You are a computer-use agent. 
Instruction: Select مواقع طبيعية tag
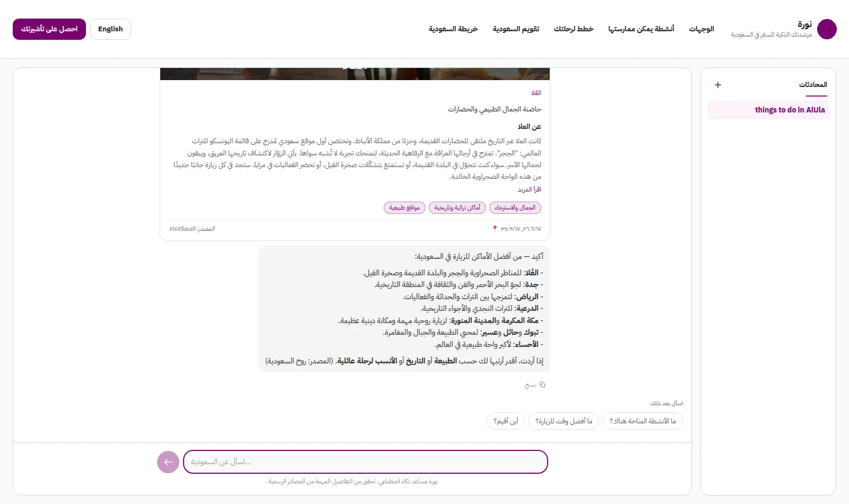[x=404, y=208]
